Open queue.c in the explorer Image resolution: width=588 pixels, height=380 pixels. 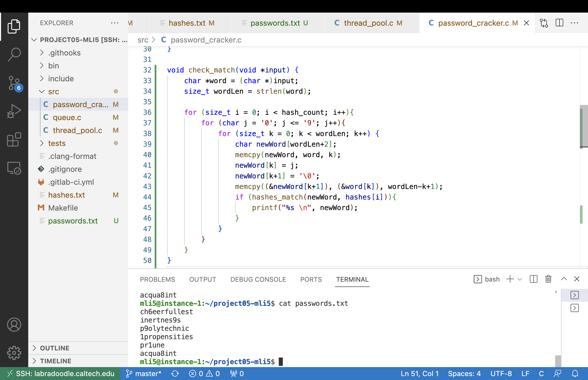(x=67, y=118)
